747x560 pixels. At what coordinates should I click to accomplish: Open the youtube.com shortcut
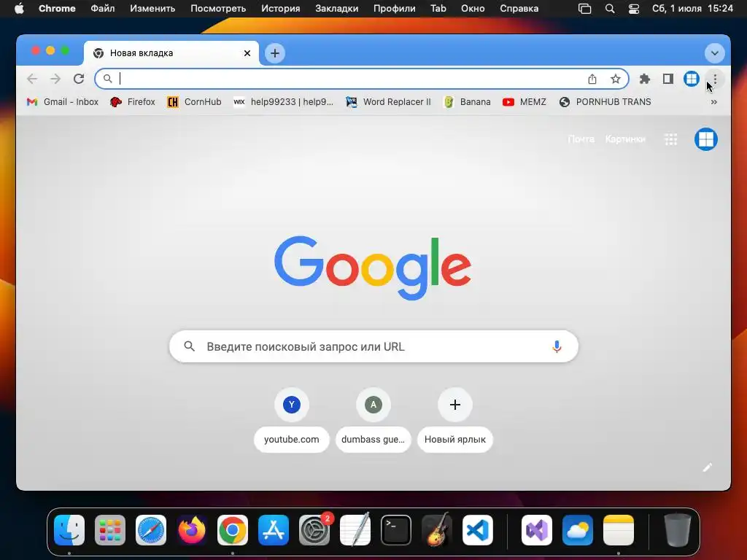(x=292, y=421)
